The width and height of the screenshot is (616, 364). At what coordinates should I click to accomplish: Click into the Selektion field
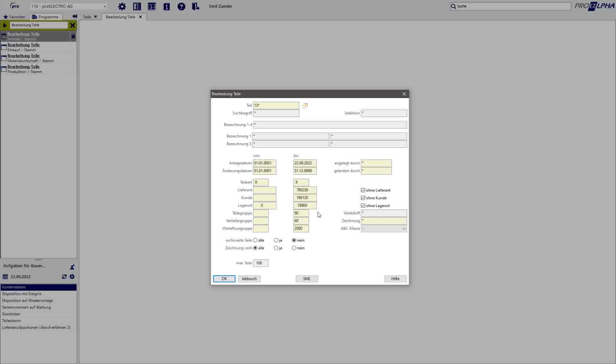coord(384,113)
